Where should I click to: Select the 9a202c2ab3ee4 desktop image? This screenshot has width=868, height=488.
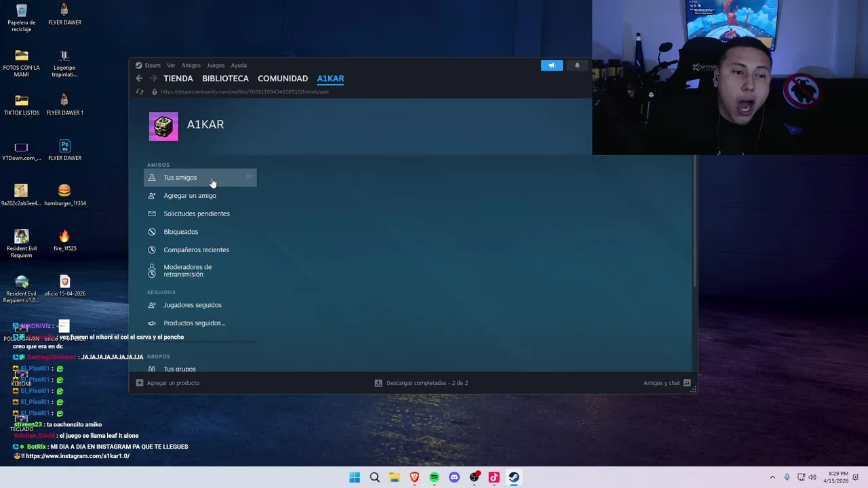pos(22,195)
